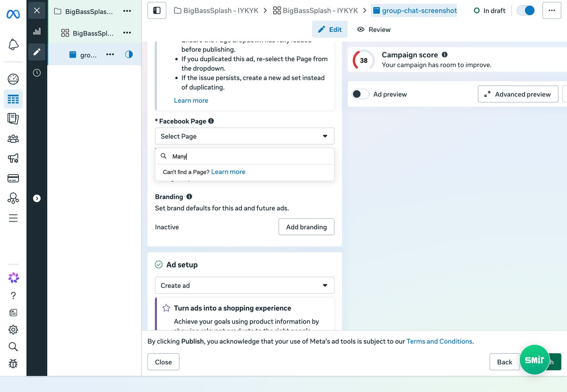Open Select Page dropdown

click(245, 136)
